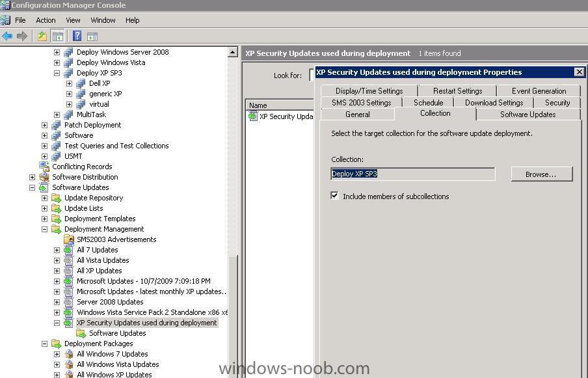Screen dimensions: 588x378
Task: Open the Restart Settings tab
Action: point(457,90)
